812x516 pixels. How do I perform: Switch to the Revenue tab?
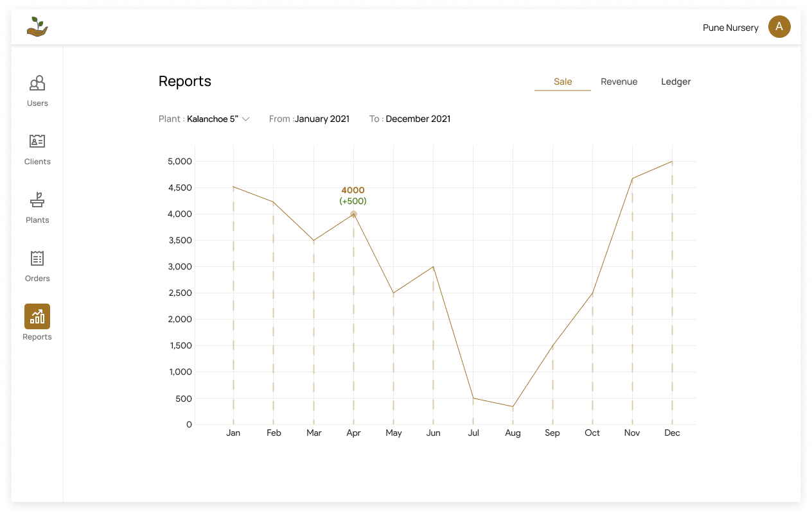coord(619,82)
